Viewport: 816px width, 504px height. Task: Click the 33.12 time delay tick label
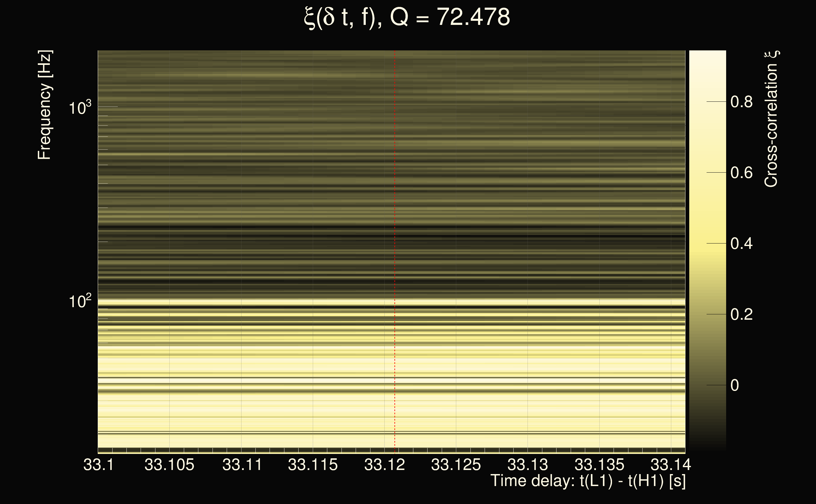click(384, 465)
